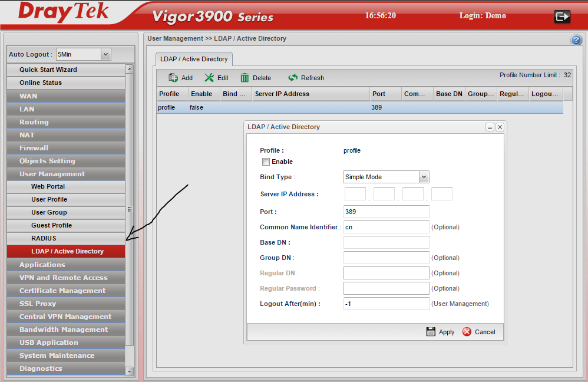
Task: Click the logout icon in the header
Action: [562, 17]
